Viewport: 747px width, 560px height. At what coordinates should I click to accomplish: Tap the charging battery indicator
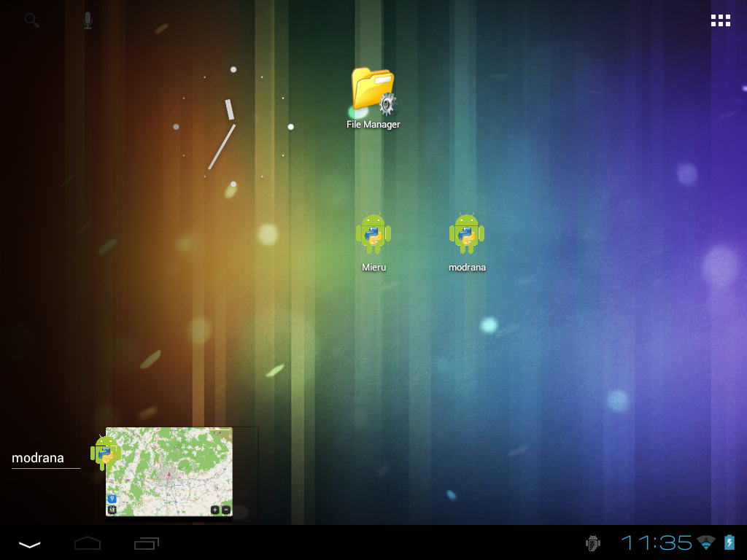click(x=729, y=542)
